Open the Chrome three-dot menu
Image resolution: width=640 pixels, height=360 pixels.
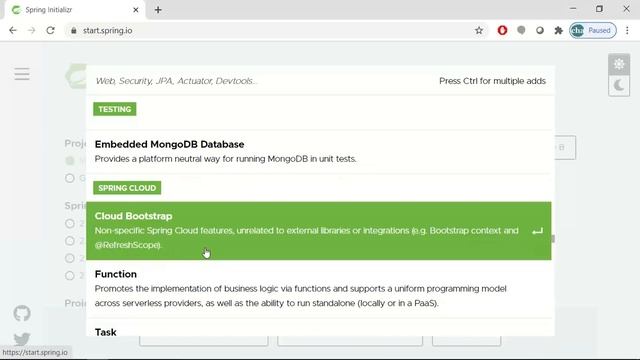pyautogui.click(x=627, y=30)
